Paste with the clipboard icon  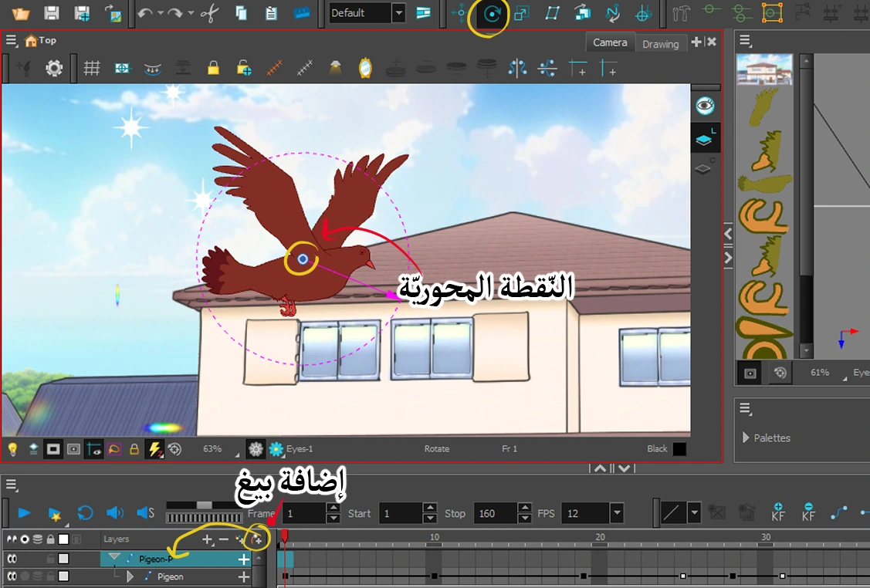coord(271,13)
